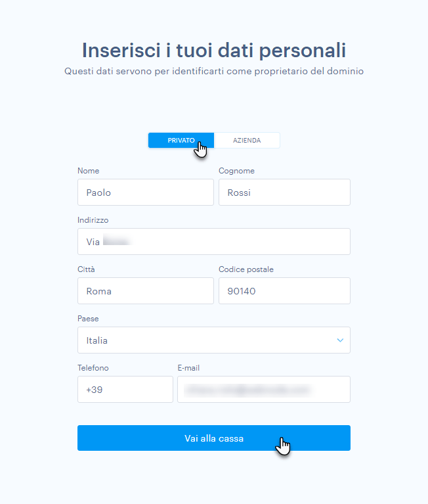Focus the Cognome field containing Rossi
This screenshot has width=428, height=504.
(x=284, y=193)
